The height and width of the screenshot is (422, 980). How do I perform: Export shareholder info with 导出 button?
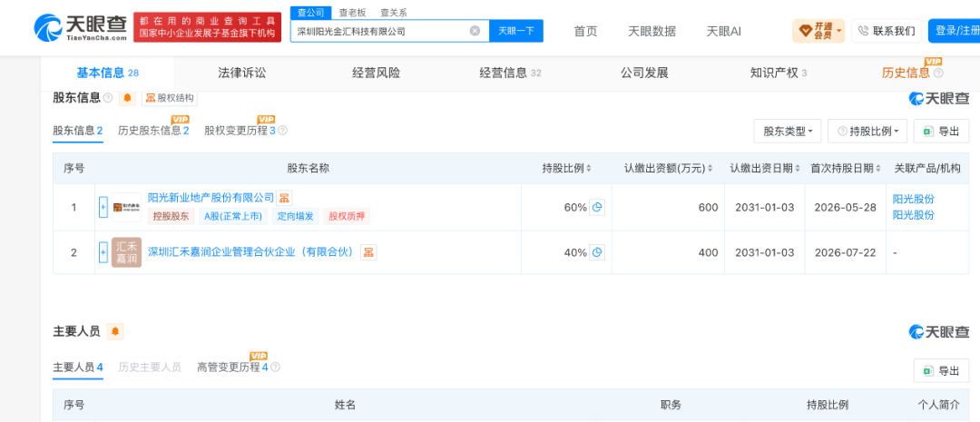point(941,132)
